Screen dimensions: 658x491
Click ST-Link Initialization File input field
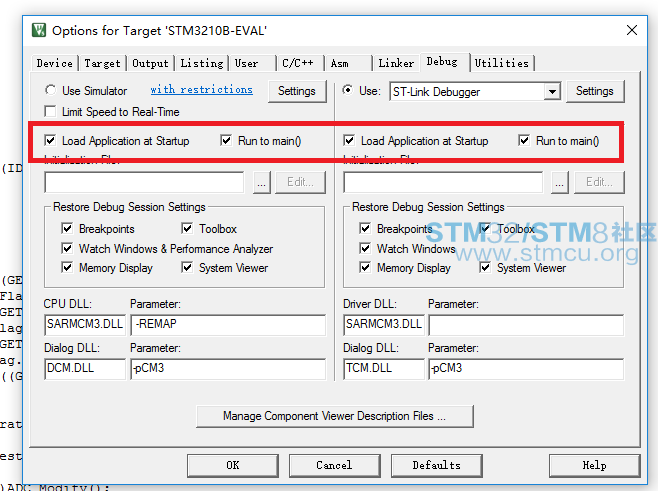[443, 182]
